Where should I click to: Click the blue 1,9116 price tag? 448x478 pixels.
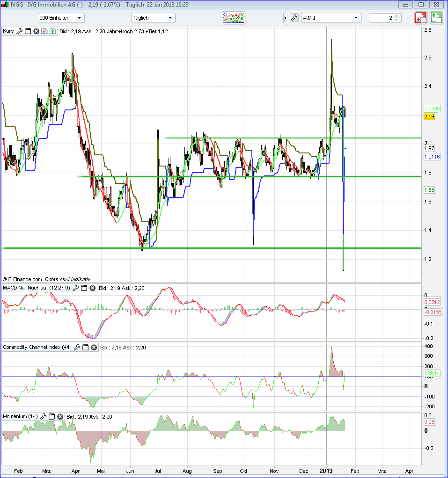[x=432, y=157]
